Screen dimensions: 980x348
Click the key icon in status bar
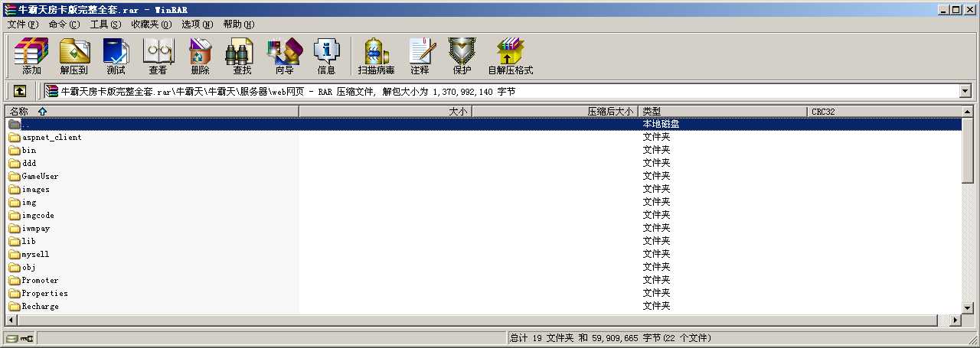click(x=27, y=338)
